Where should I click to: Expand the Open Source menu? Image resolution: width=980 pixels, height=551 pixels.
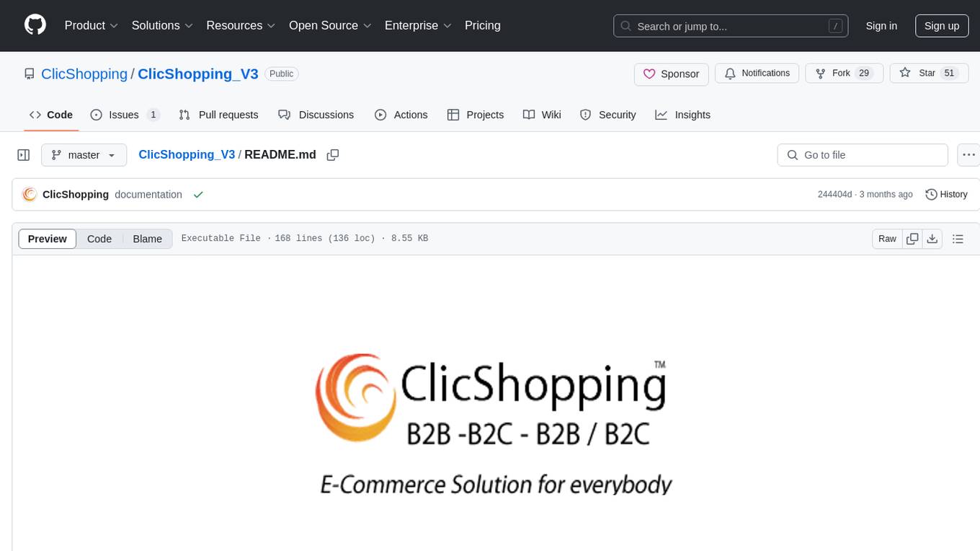pyautogui.click(x=330, y=25)
